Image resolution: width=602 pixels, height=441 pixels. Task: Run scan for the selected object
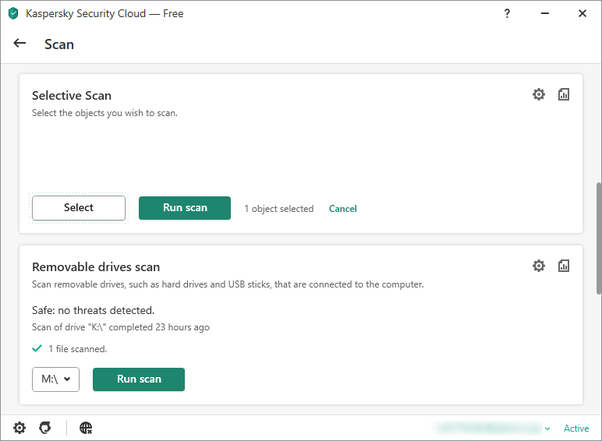(185, 208)
